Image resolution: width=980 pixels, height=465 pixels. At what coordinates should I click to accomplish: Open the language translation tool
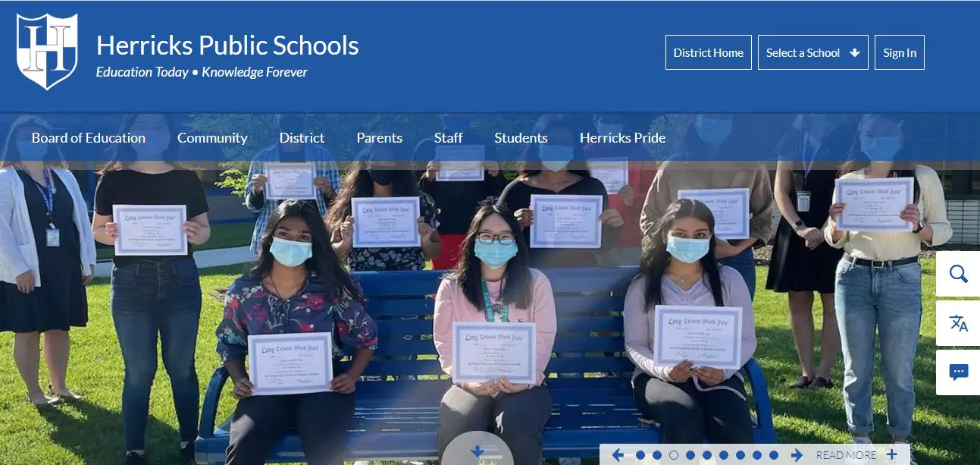pos(958,323)
